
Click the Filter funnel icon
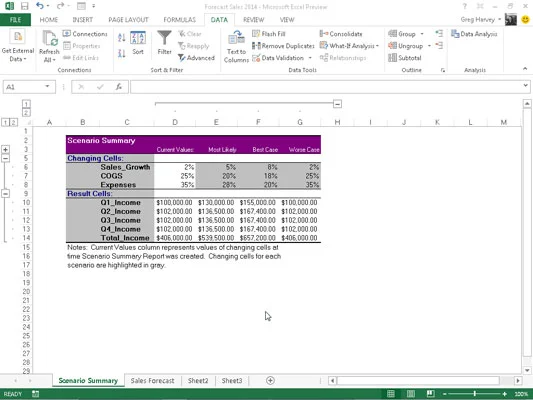click(164, 38)
